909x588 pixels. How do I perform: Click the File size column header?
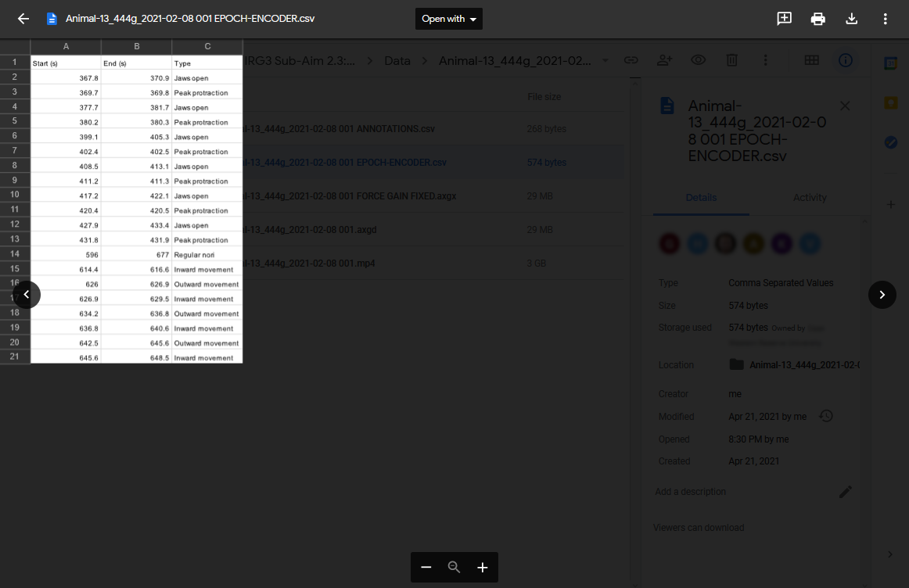pyautogui.click(x=544, y=97)
